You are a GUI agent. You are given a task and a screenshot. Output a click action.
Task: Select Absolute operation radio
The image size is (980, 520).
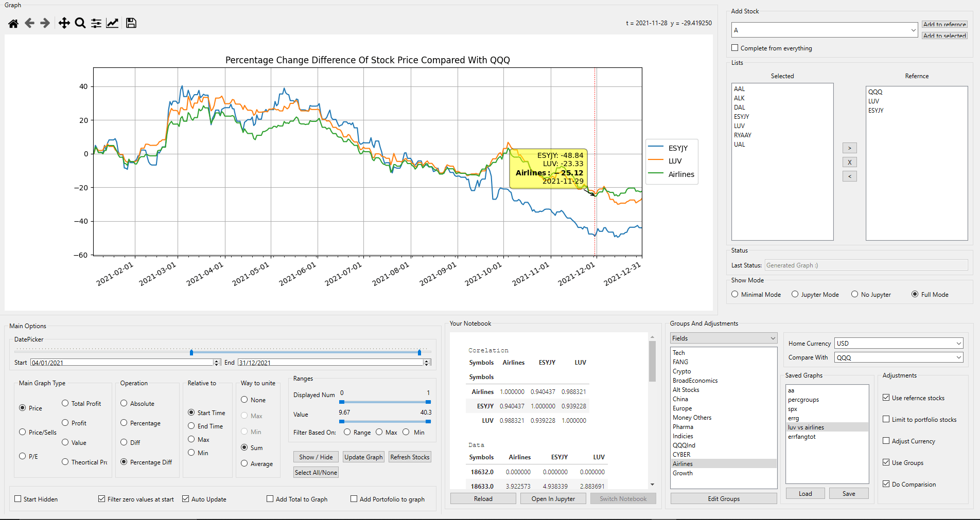tap(124, 403)
